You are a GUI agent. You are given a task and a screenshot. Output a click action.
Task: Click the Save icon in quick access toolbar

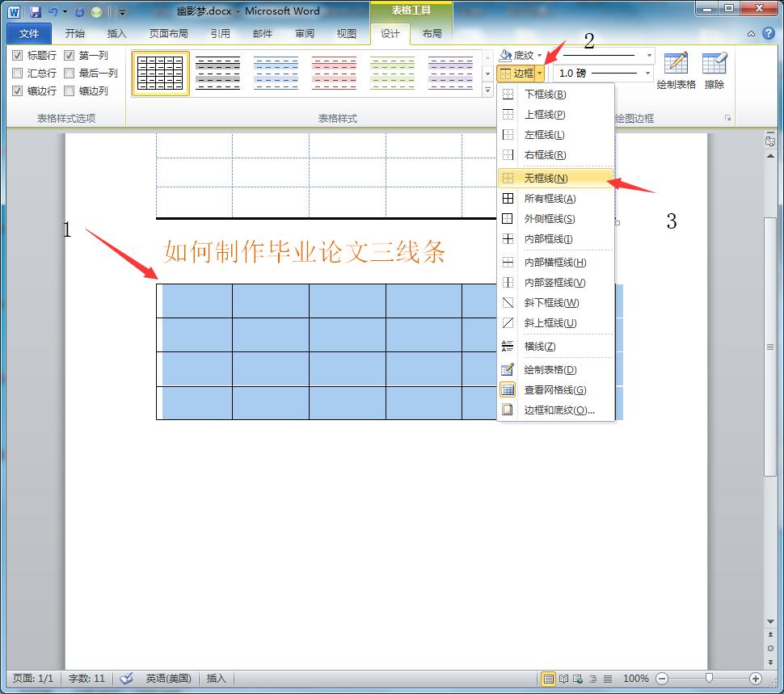point(35,11)
